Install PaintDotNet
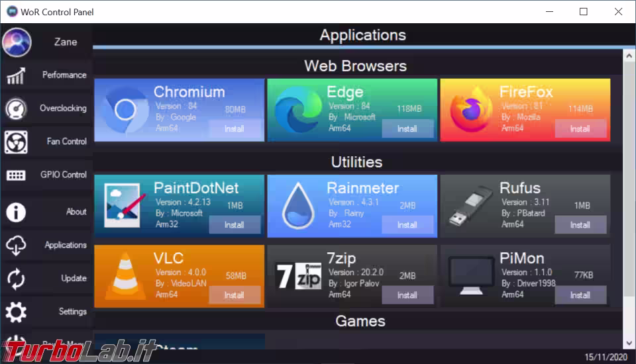 click(x=235, y=224)
